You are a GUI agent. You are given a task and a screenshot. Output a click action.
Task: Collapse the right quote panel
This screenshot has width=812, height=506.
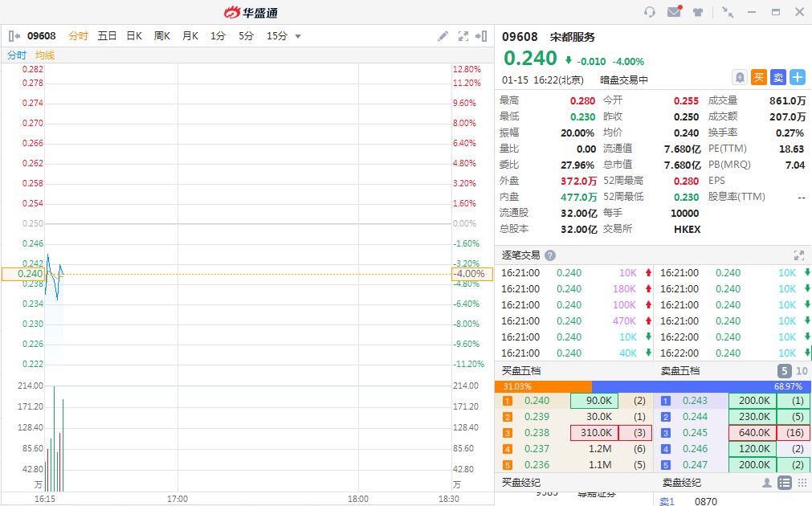click(481, 36)
